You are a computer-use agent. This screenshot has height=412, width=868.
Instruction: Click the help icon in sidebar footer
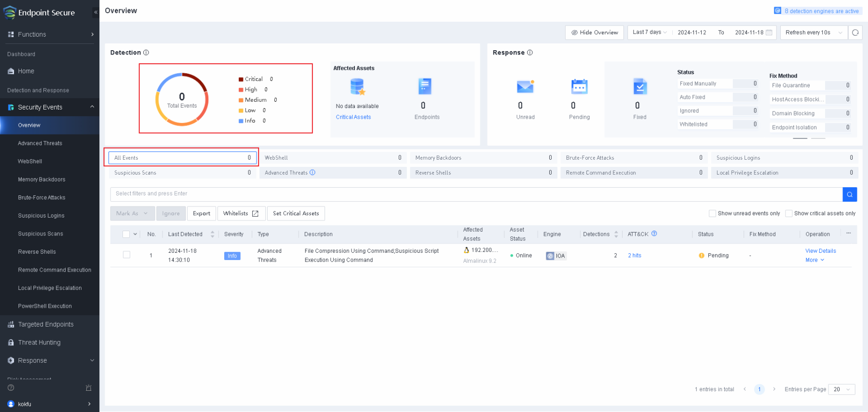point(11,388)
